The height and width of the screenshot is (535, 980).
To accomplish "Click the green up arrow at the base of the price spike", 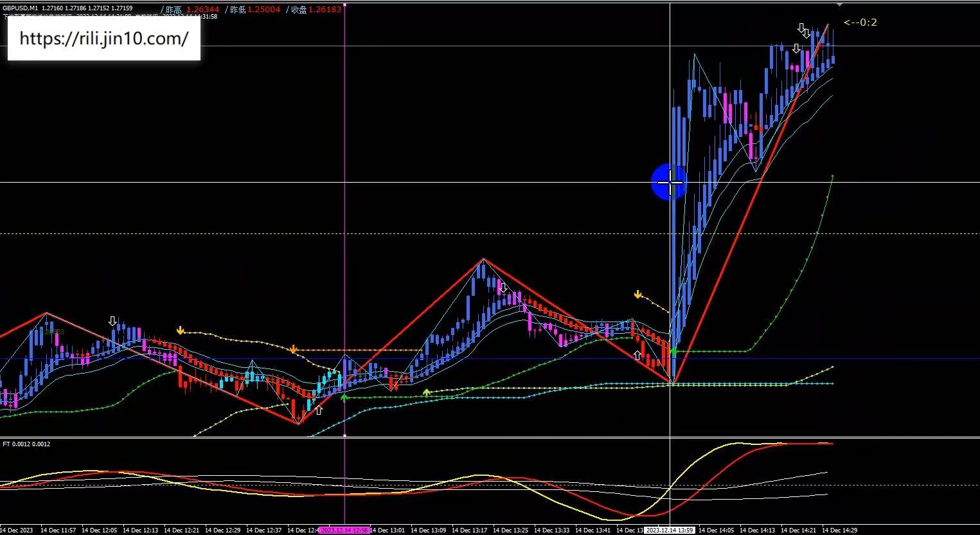I will pos(673,351).
